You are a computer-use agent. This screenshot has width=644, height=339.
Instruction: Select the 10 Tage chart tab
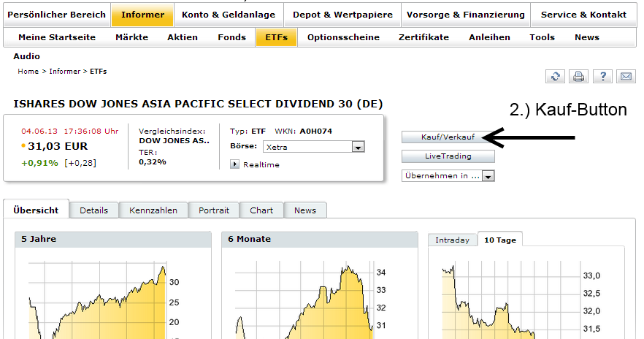coord(500,240)
